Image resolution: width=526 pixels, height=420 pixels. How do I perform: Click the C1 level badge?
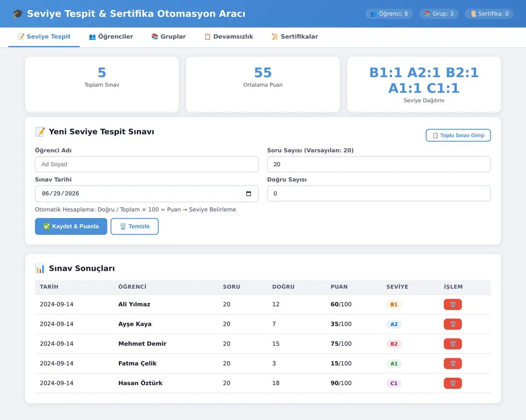coord(394,383)
